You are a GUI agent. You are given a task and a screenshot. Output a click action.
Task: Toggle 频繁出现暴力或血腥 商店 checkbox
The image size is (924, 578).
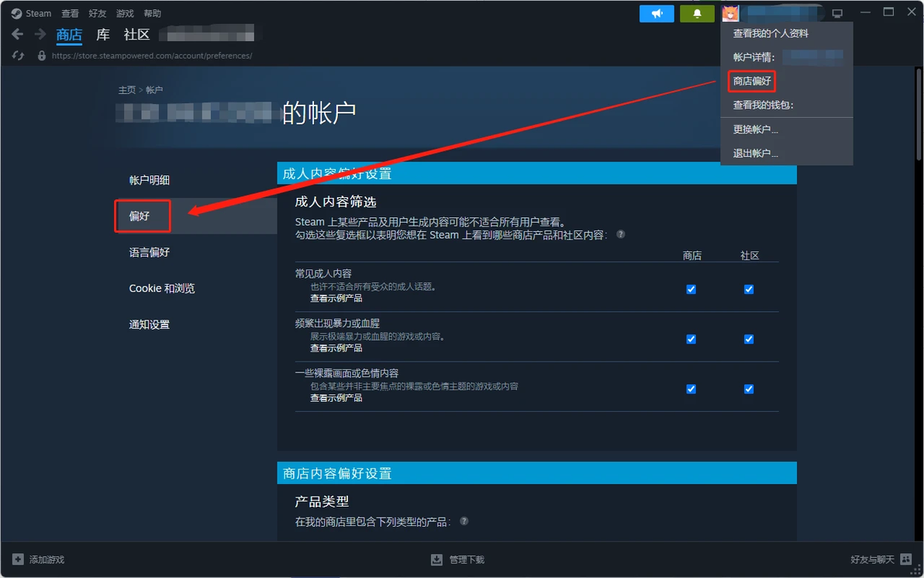(691, 339)
